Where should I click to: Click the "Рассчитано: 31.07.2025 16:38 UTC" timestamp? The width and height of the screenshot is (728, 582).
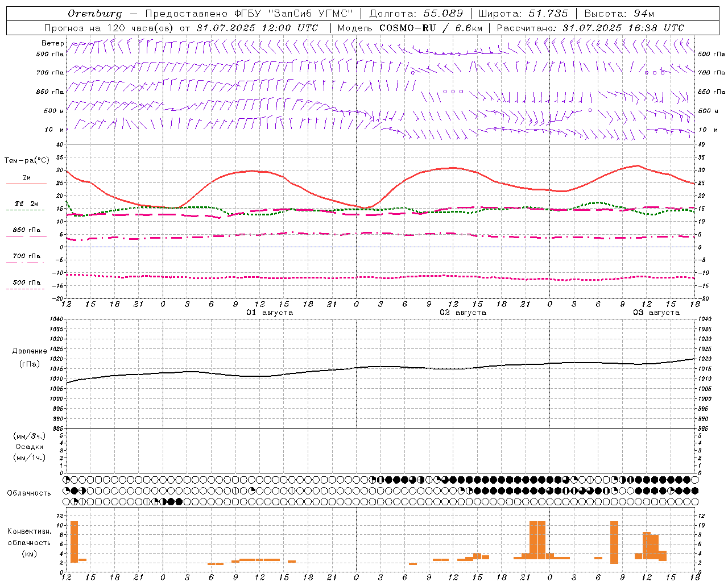590,28
